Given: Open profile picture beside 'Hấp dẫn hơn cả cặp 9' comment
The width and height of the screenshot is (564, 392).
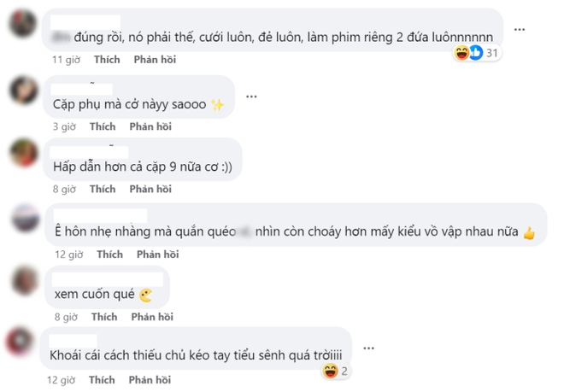Looking at the screenshot, I should pos(22,154).
